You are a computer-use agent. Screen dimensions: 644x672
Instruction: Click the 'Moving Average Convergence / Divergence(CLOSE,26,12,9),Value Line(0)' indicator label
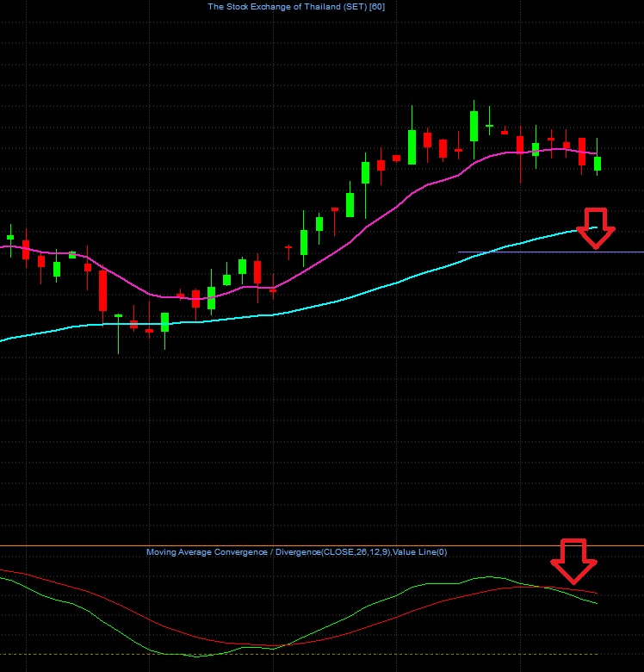[x=296, y=552]
